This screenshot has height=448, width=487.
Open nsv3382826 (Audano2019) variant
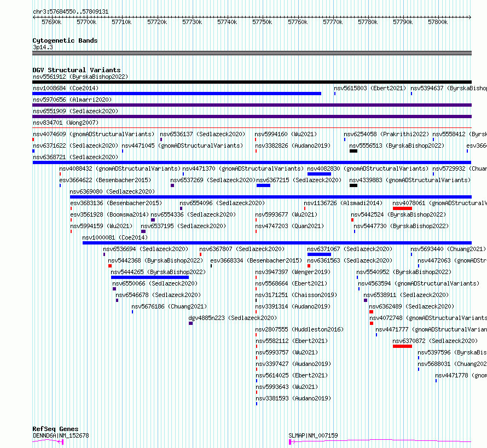click(293, 146)
